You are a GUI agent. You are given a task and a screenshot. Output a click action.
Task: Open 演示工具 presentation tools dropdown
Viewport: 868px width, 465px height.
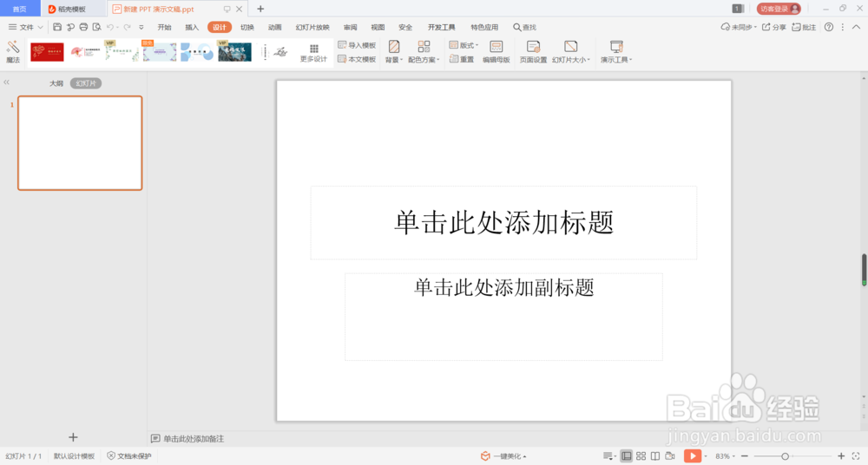tap(616, 52)
